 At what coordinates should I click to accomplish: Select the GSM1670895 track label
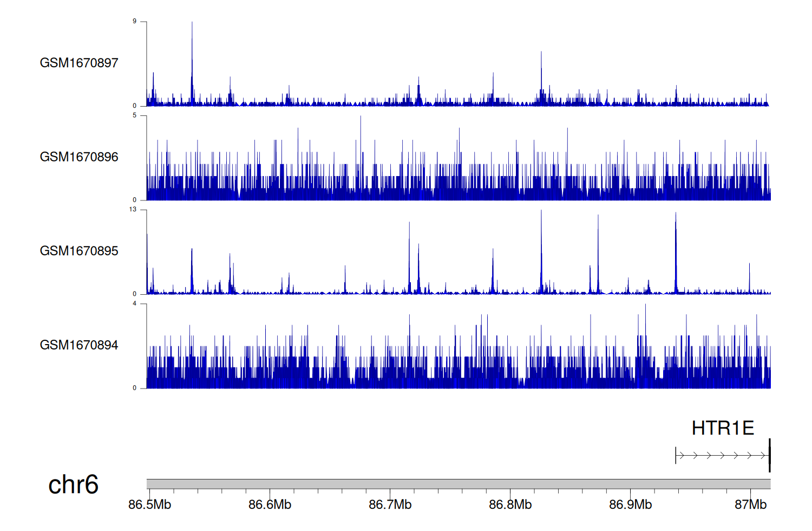point(79,251)
